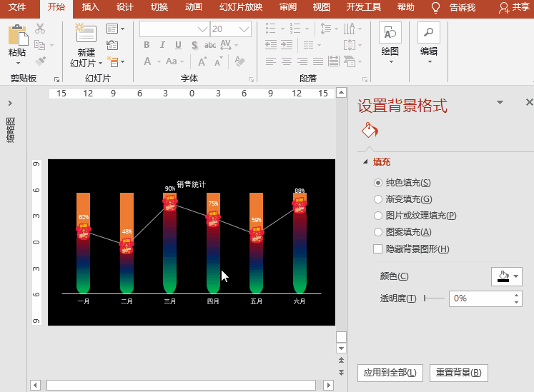
Task: Decrease list indent level
Action: coord(271,44)
